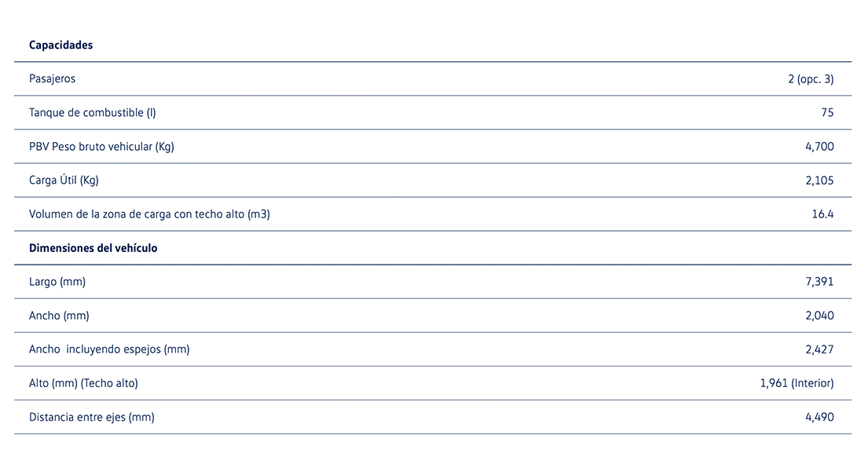Click the mirror width value 2,427
The width and height of the screenshot is (868, 471).
[x=819, y=349]
